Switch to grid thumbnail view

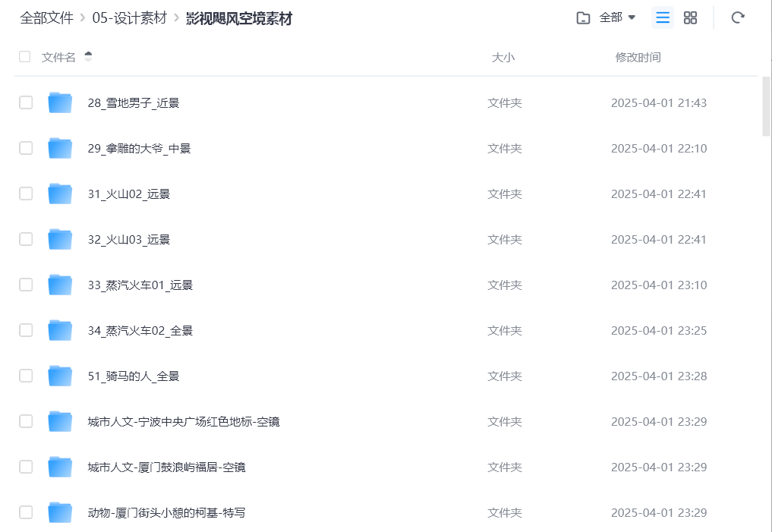coord(690,17)
